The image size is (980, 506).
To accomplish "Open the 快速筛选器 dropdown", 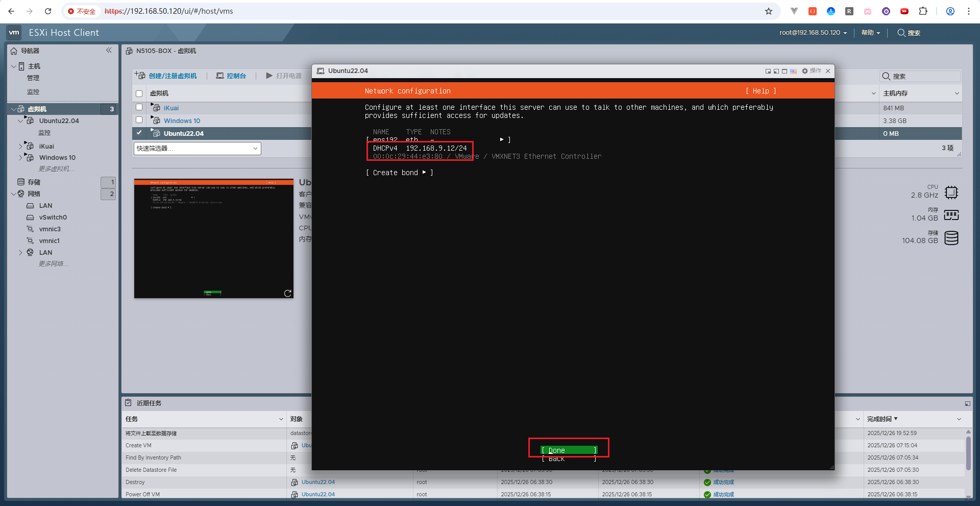I will [x=197, y=149].
